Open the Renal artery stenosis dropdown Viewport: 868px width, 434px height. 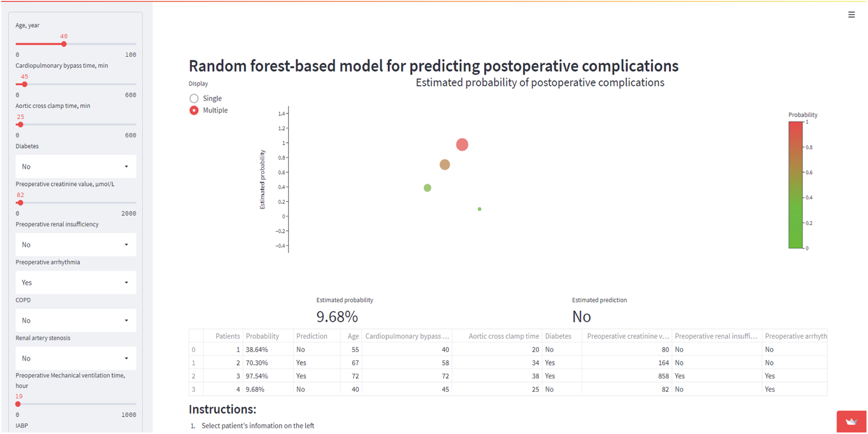point(76,358)
